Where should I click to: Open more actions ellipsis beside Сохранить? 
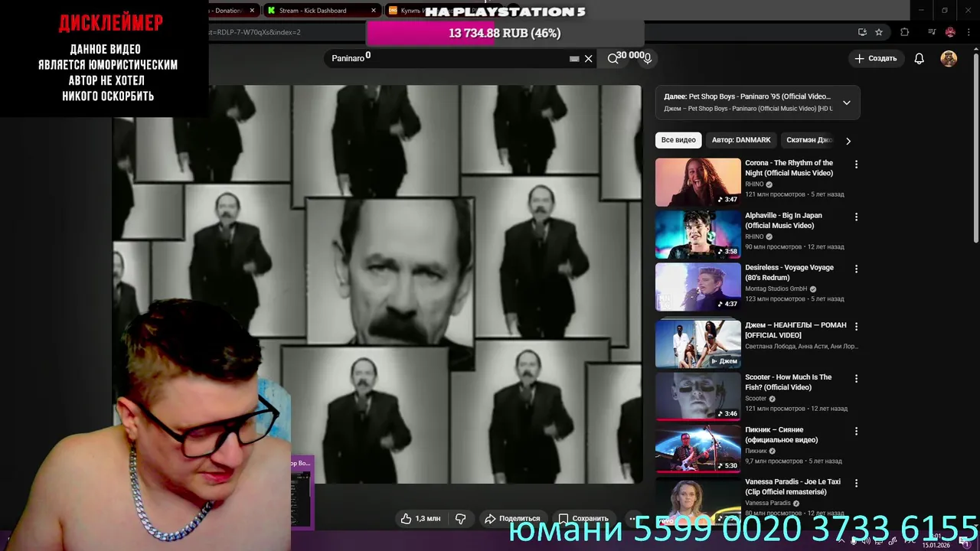pos(632,518)
